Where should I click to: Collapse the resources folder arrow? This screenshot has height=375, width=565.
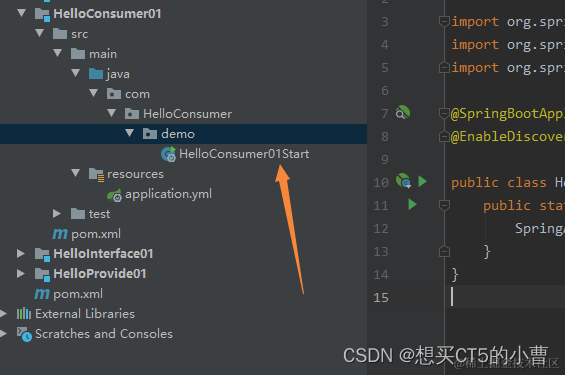coord(76,173)
